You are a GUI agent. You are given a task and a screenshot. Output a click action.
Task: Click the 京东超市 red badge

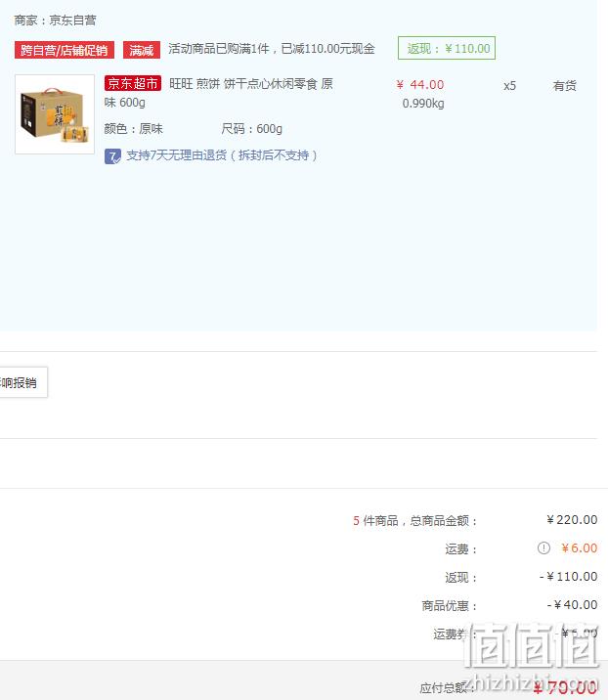[x=133, y=83]
